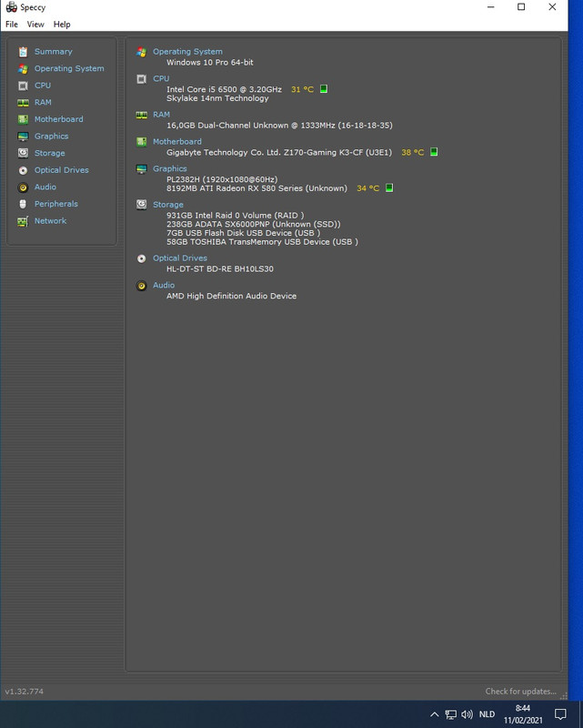Screen dimensions: 583x728
Task: Open the Audio heading link in summary
Action: click(164, 285)
